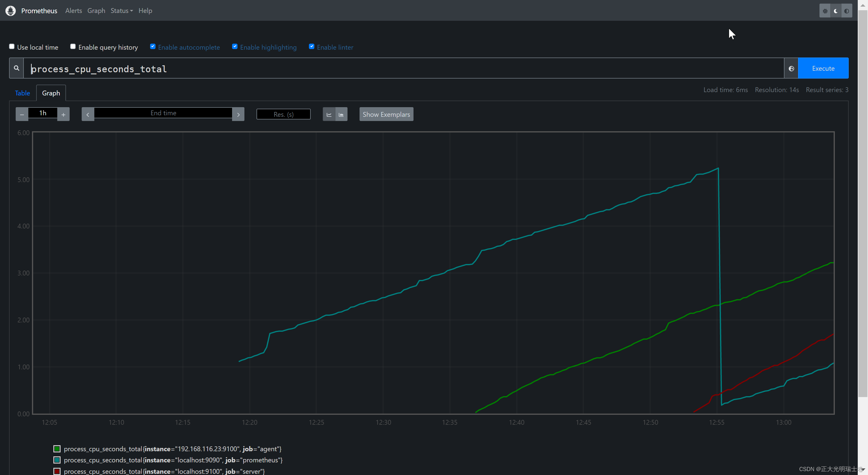
Task: Click the search magnifier icon beside query
Action: coord(16,68)
